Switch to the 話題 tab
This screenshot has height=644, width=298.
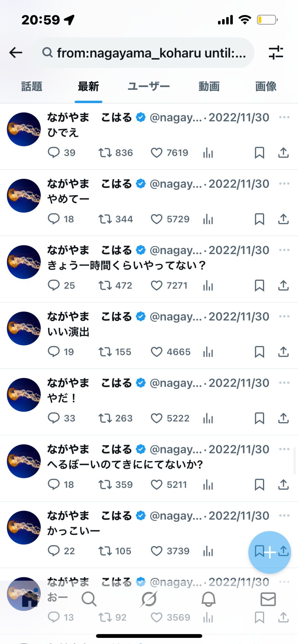pyautogui.click(x=32, y=86)
